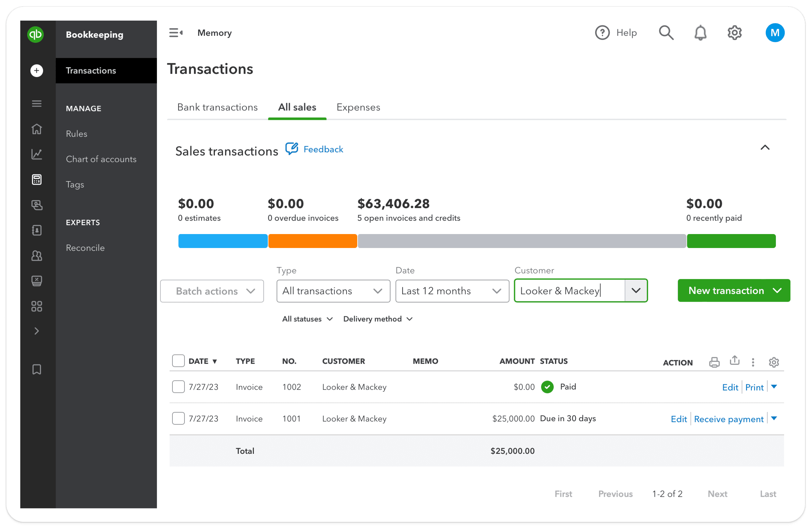Collapse the Sales transactions section
This screenshot has width=812, height=529.
click(x=765, y=147)
